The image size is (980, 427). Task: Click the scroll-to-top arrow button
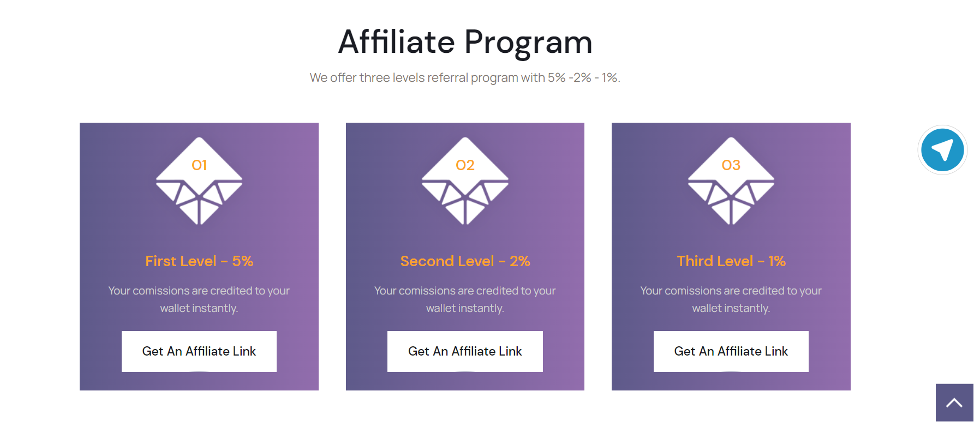click(954, 402)
